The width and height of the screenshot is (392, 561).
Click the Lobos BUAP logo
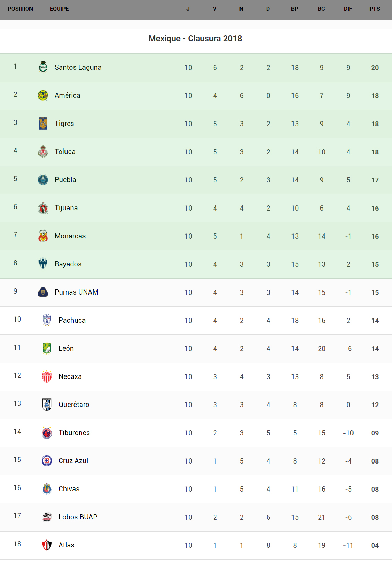click(x=47, y=517)
